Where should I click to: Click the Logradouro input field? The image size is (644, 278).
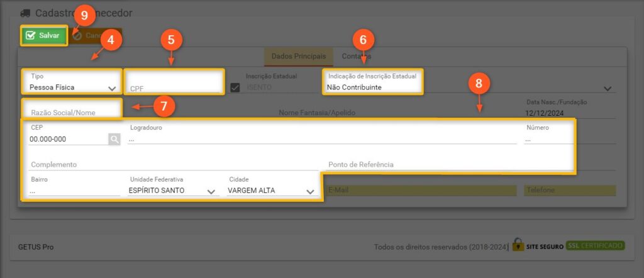(321, 139)
